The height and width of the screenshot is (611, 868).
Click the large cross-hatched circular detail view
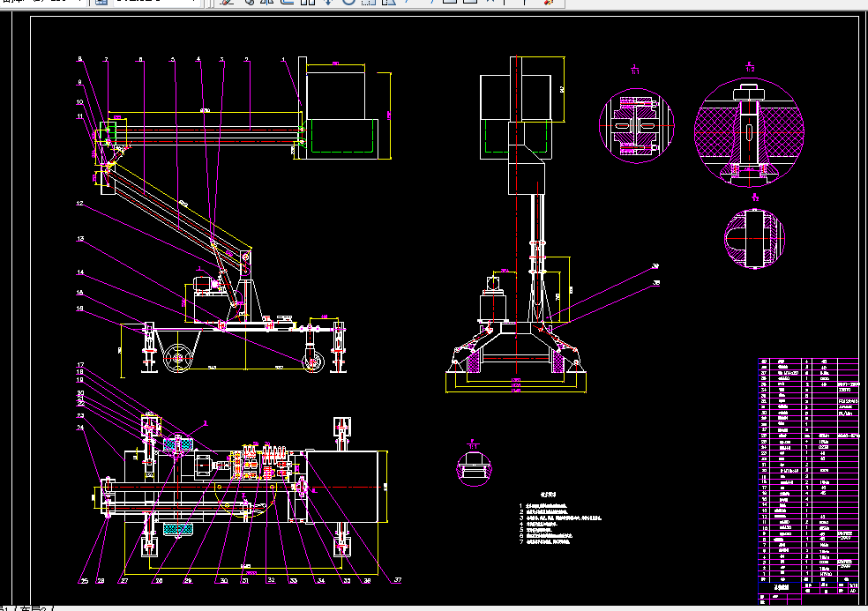click(x=749, y=132)
